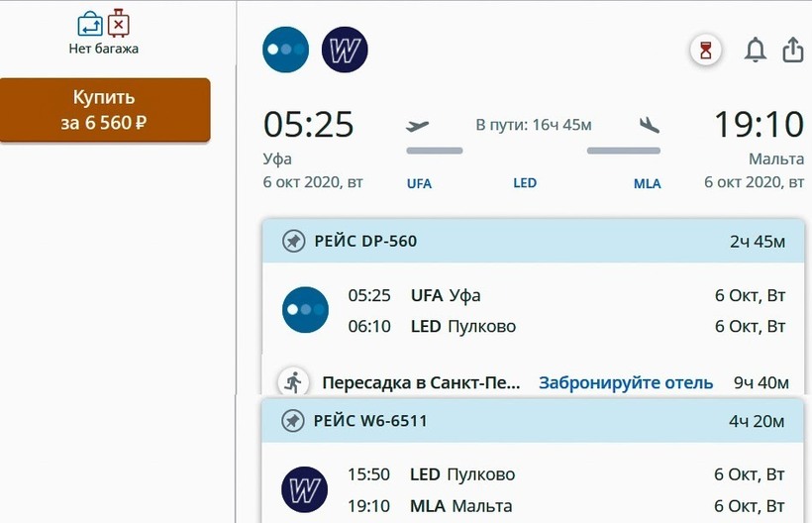The image size is (812, 523).
Task: Click the LED airport code in route
Action: (x=525, y=183)
